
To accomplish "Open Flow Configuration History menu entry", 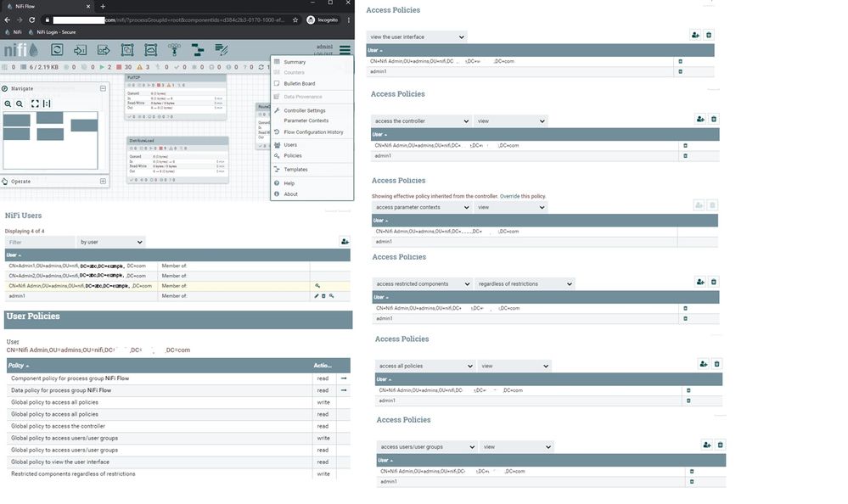I will tap(313, 132).
